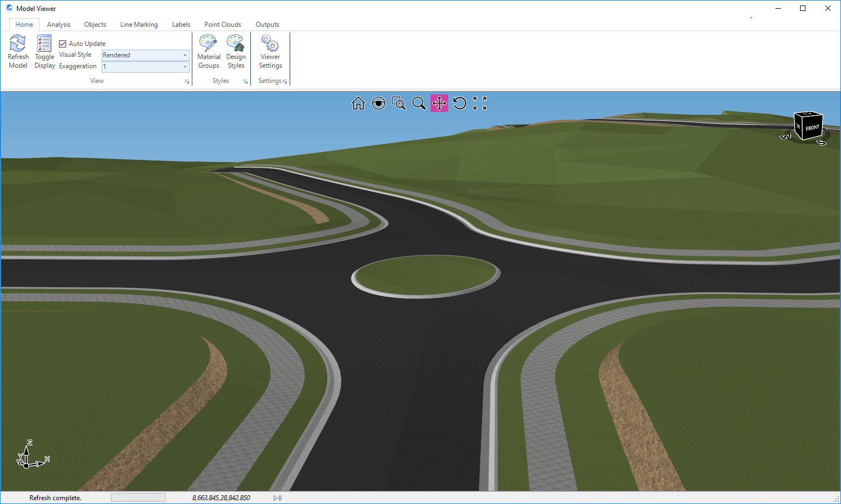Click the Home view icon in viewport

click(358, 103)
